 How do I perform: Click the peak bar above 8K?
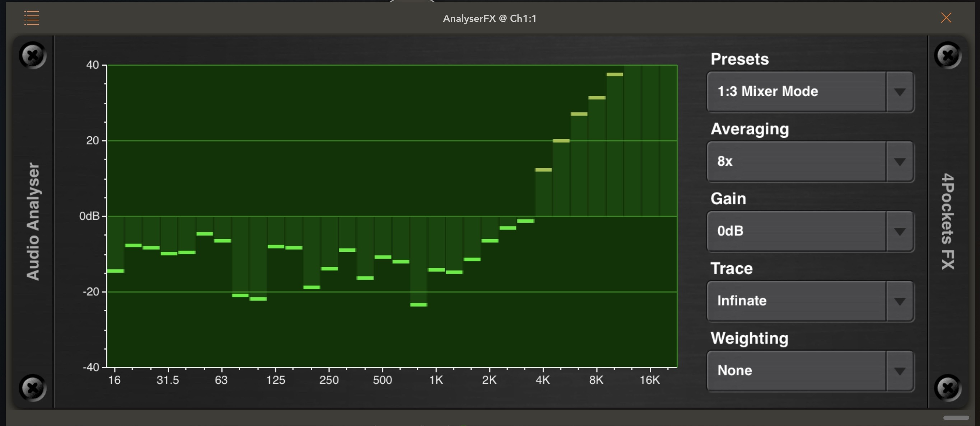597,98
